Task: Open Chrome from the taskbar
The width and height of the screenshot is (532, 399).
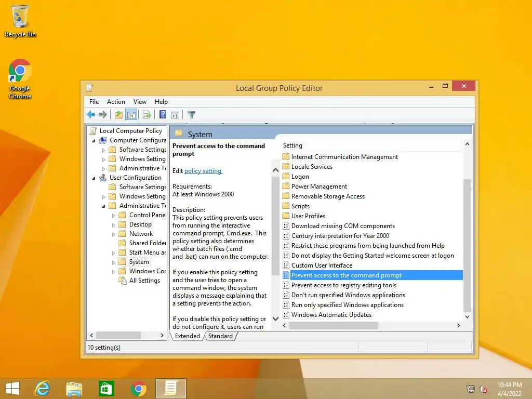Action: [138, 389]
